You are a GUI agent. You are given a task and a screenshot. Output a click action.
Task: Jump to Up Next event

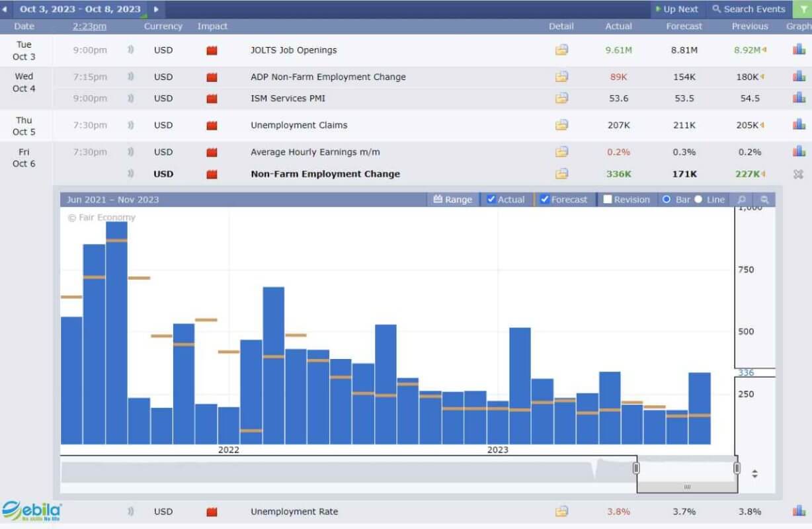click(x=676, y=9)
